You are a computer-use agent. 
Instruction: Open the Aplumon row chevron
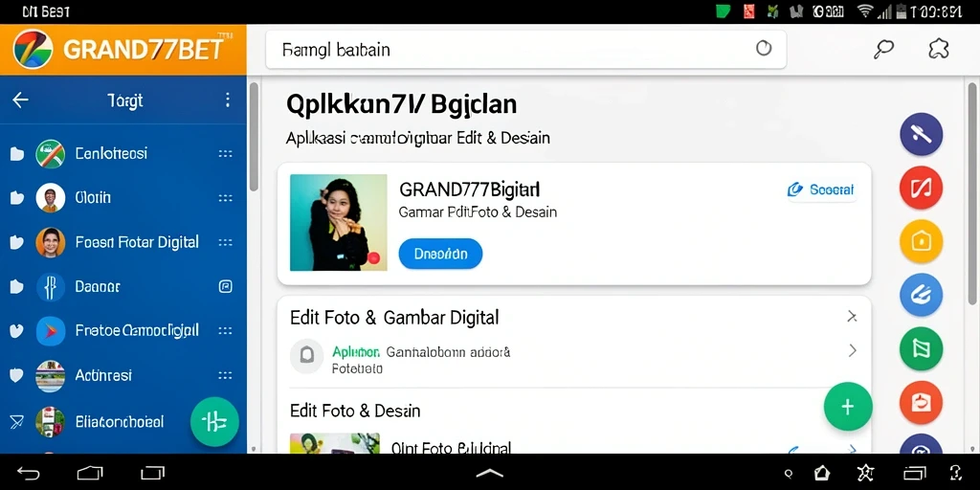[x=852, y=350]
